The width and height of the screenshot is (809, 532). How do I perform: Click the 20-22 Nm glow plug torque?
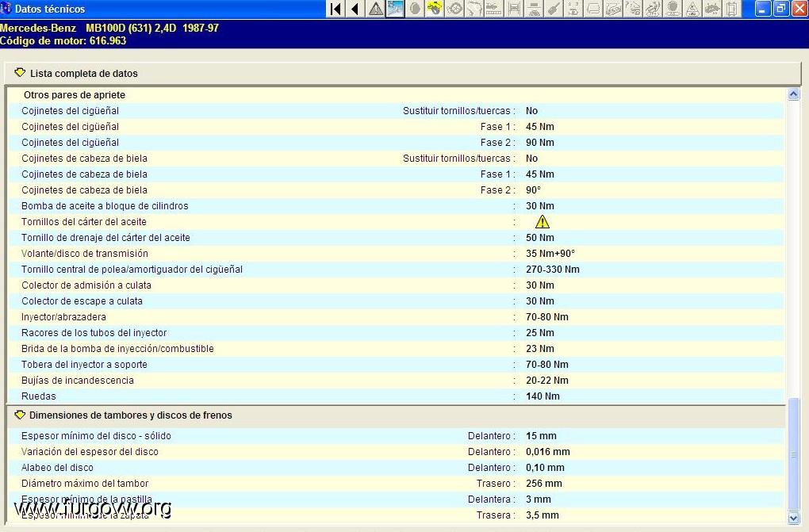(547, 381)
